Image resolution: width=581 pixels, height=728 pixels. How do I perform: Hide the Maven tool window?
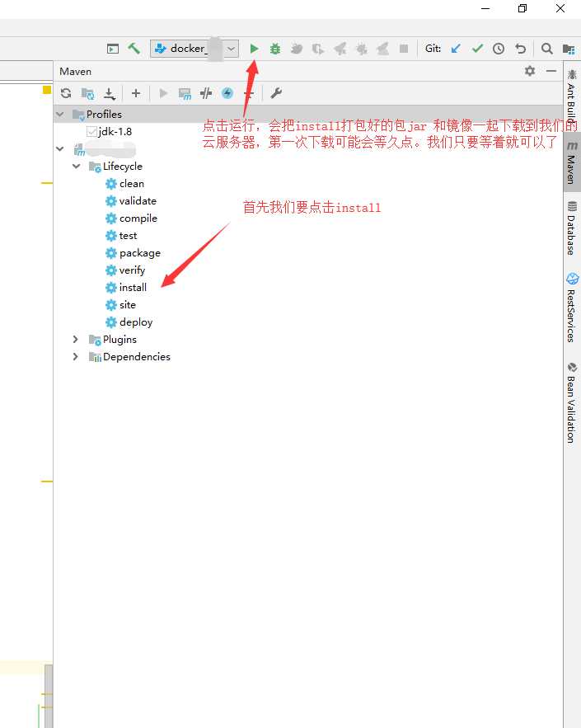551,71
